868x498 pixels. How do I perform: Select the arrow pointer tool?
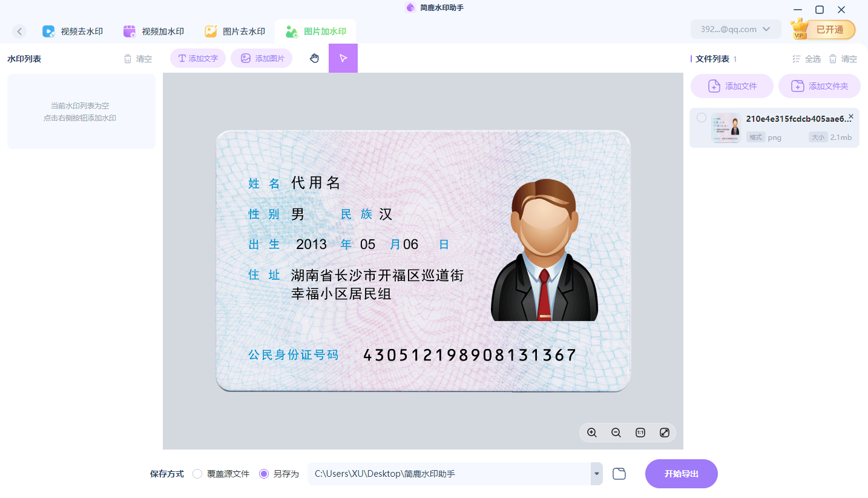click(343, 58)
